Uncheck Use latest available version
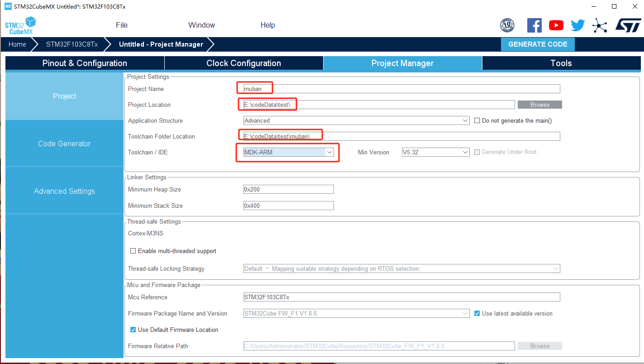644x364 pixels. click(x=477, y=313)
